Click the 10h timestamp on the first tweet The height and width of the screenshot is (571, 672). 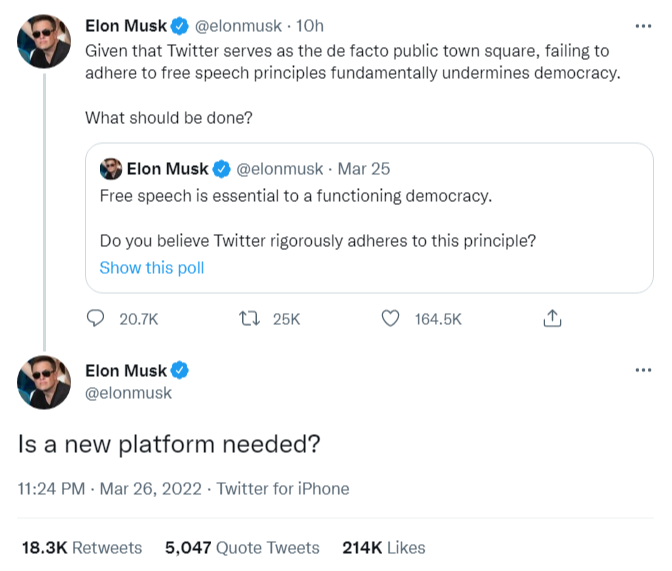pos(310,26)
